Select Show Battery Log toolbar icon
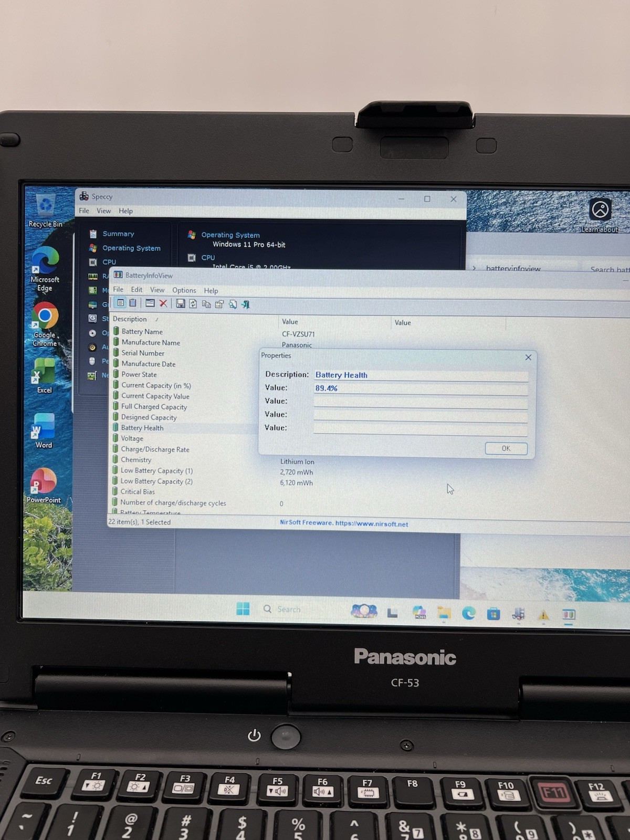Screen dimensions: 630x840 (x=133, y=303)
